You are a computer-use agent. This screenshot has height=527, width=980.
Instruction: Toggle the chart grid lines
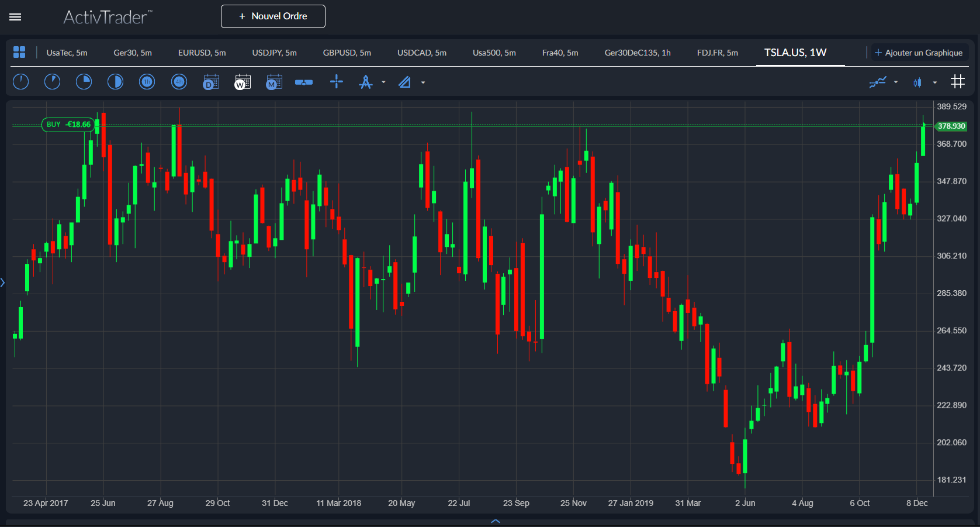point(957,82)
